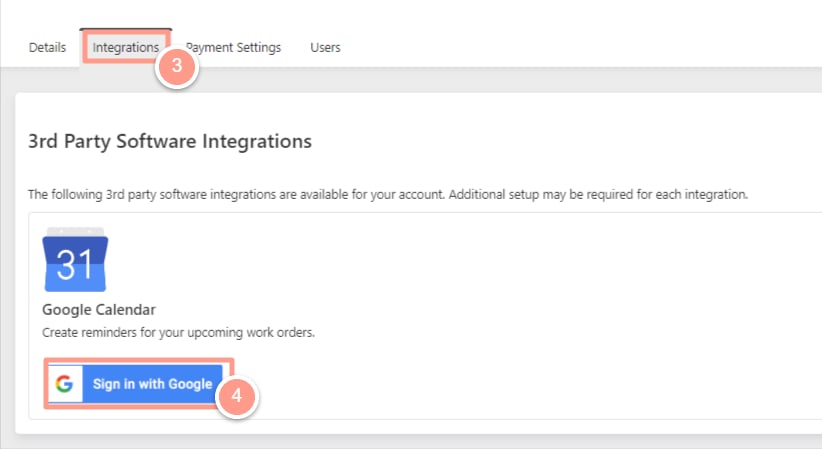822x449 pixels.
Task: Click the reminders description under Google Calendar
Action: click(x=178, y=333)
